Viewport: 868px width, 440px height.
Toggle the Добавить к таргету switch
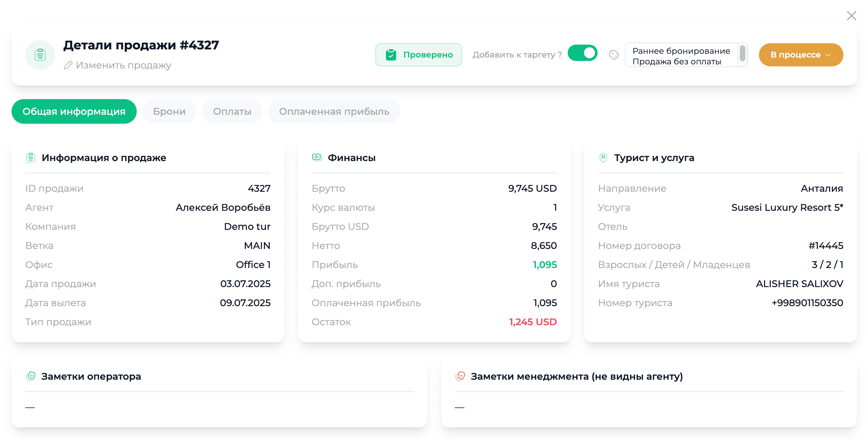click(582, 53)
